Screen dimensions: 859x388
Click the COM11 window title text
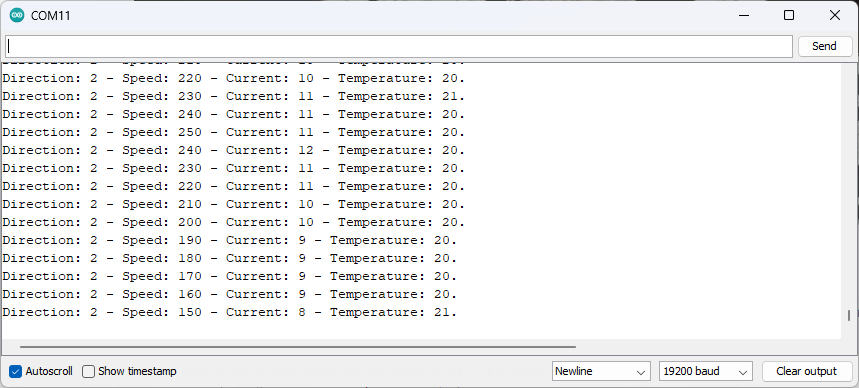pos(50,15)
